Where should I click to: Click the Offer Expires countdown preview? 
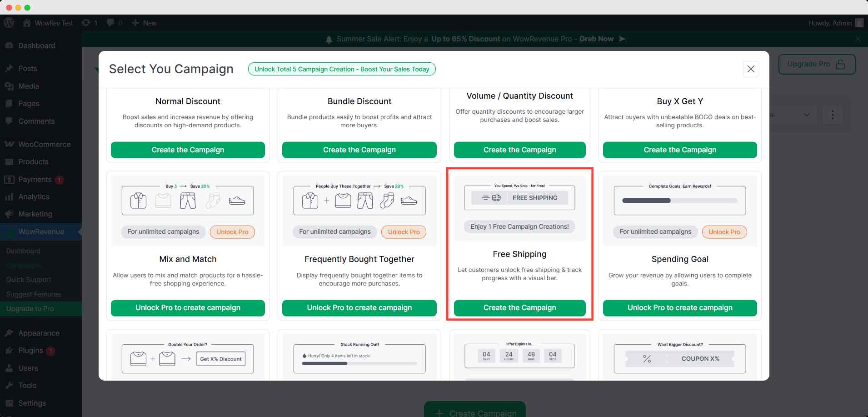(x=519, y=356)
